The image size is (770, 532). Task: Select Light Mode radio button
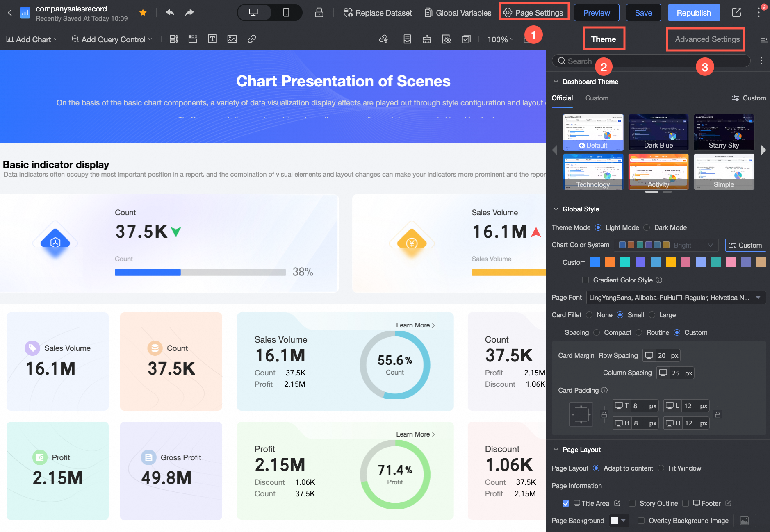point(598,227)
